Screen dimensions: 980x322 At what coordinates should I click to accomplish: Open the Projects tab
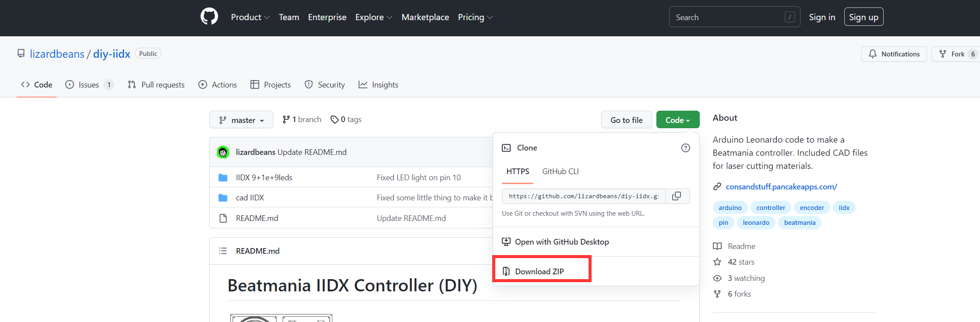[271, 85]
